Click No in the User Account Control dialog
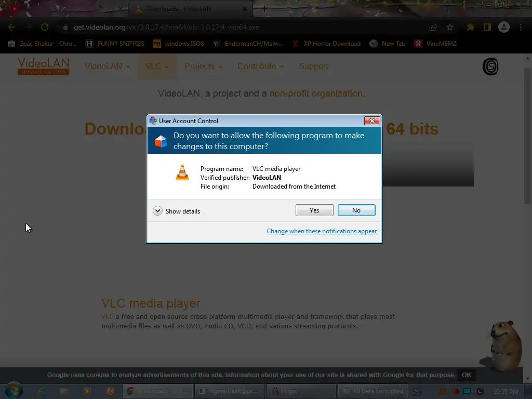Viewport: 532px width, 399px height. [356, 210]
